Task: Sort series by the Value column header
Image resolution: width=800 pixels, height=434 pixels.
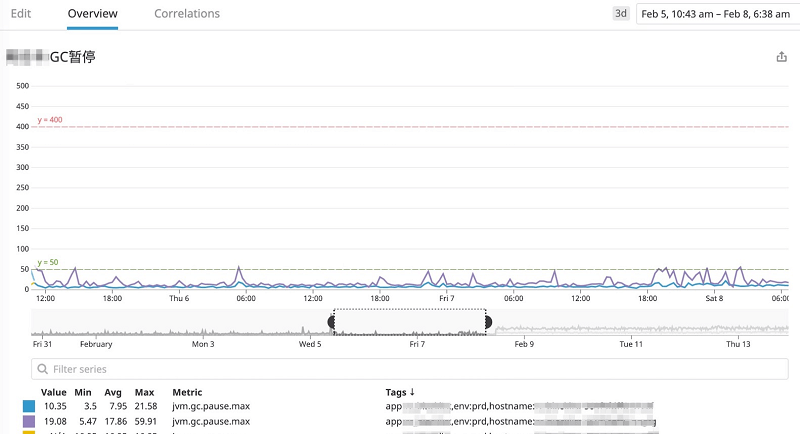Action: [54, 392]
